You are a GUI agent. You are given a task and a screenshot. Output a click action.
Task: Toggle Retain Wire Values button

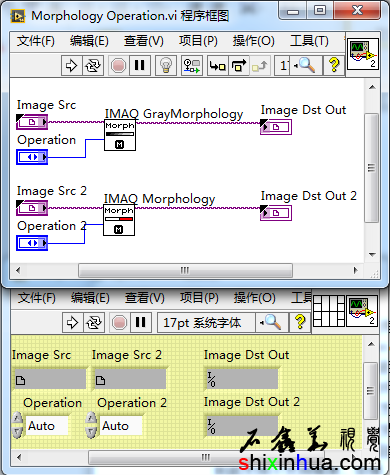[192, 65]
